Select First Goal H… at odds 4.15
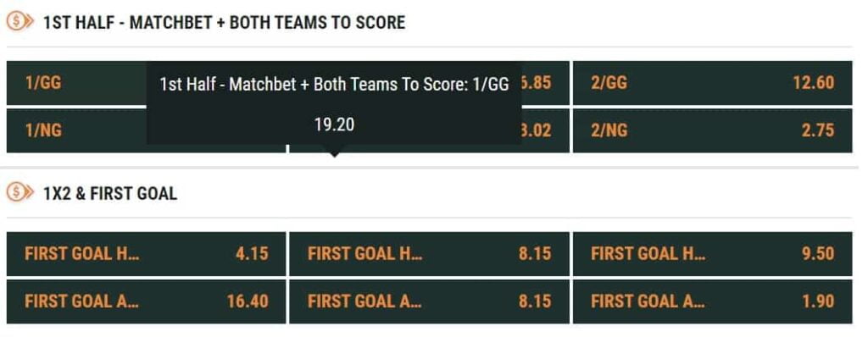The image size is (868, 337). (x=146, y=253)
